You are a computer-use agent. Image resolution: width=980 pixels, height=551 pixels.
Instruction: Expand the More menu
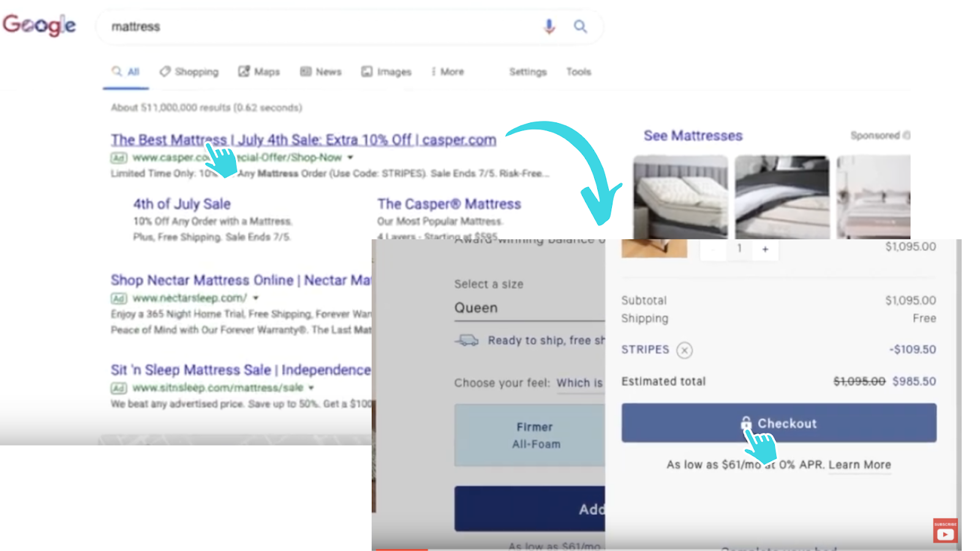click(x=448, y=72)
